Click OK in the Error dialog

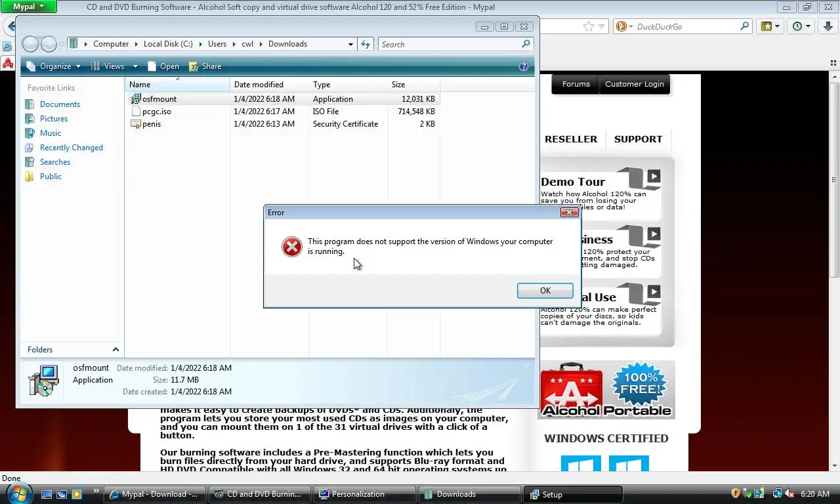(545, 291)
